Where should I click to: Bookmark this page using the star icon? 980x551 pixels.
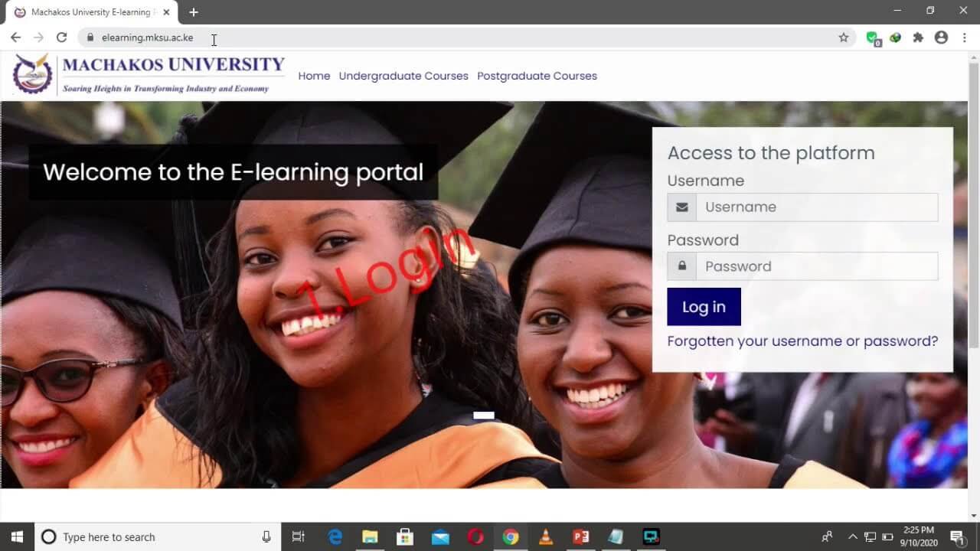843,37
